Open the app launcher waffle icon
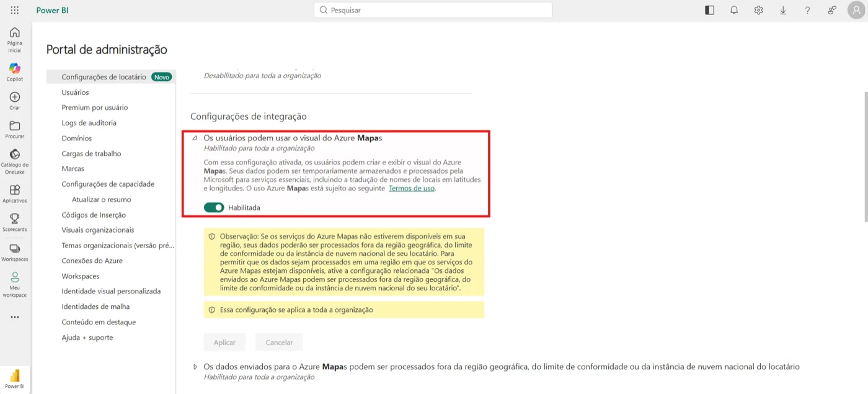This screenshot has height=394, width=868. pyautogui.click(x=15, y=10)
